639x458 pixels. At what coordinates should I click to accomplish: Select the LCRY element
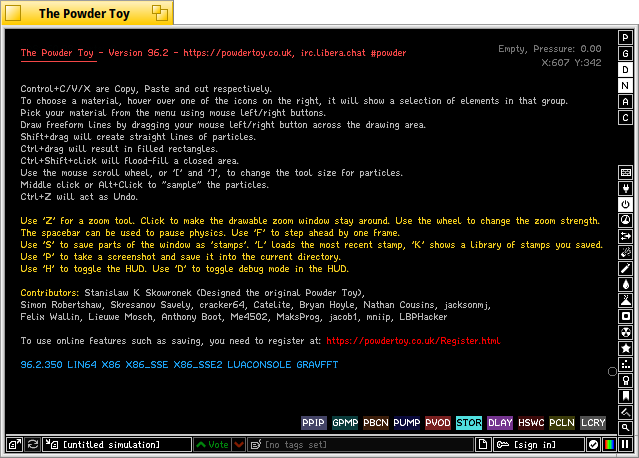(x=593, y=423)
